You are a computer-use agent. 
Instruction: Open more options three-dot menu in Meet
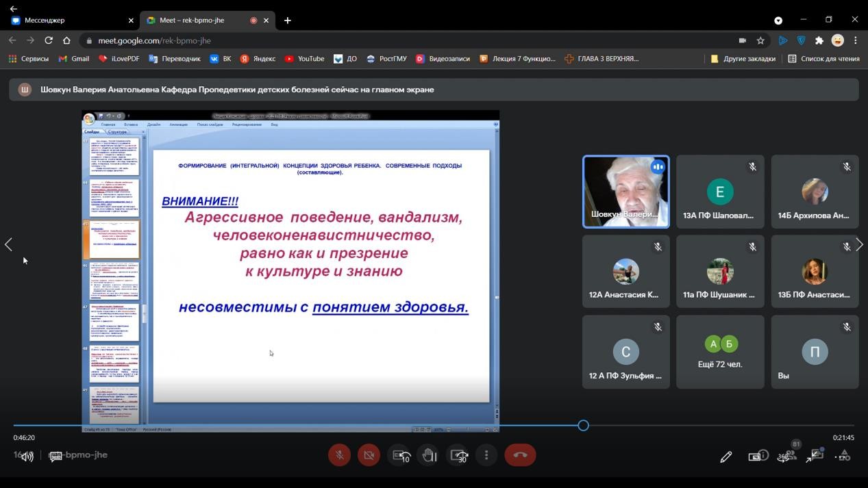click(486, 455)
